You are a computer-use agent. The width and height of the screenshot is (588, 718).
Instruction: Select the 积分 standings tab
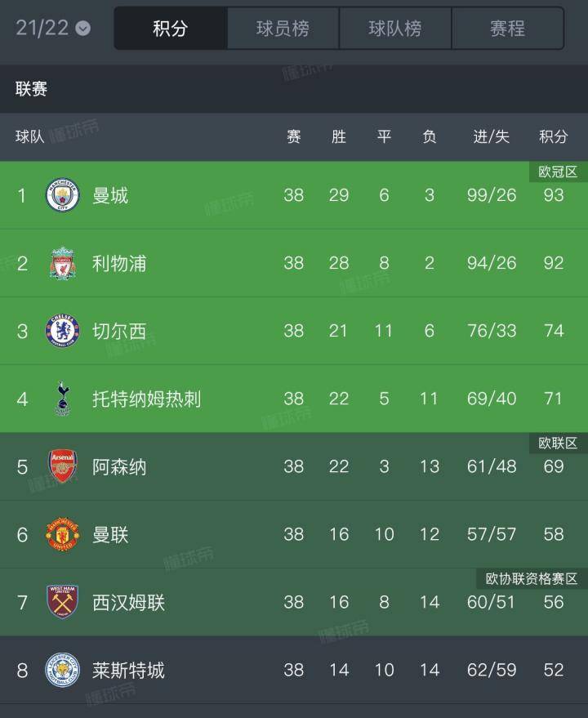170,29
